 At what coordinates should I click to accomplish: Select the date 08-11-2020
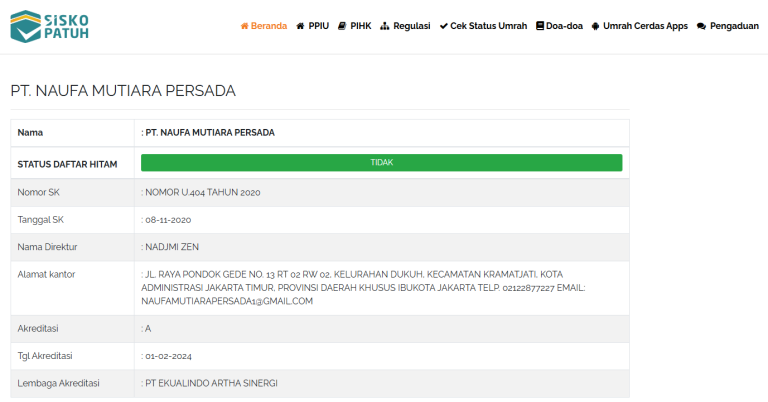point(166,220)
